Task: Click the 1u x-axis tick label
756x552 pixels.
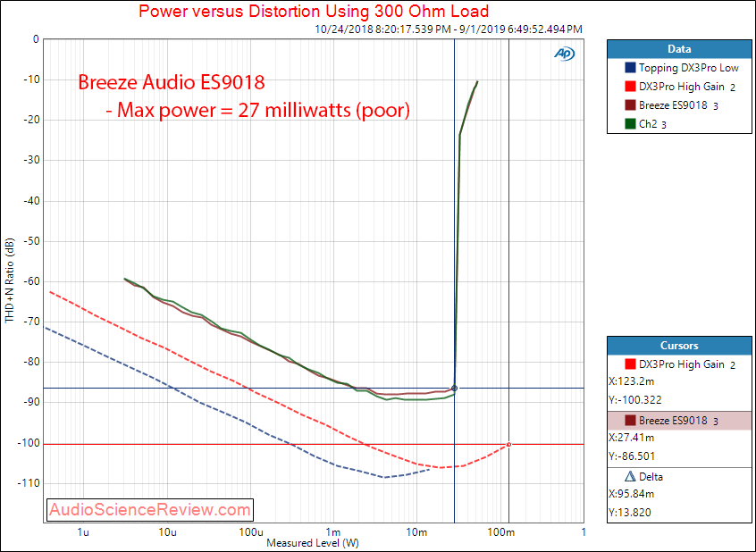Action: coord(83,532)
